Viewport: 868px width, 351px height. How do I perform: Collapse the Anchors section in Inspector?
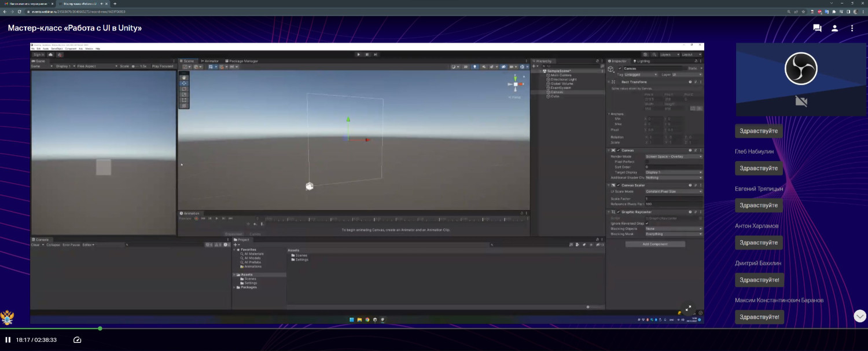[609, 114]
